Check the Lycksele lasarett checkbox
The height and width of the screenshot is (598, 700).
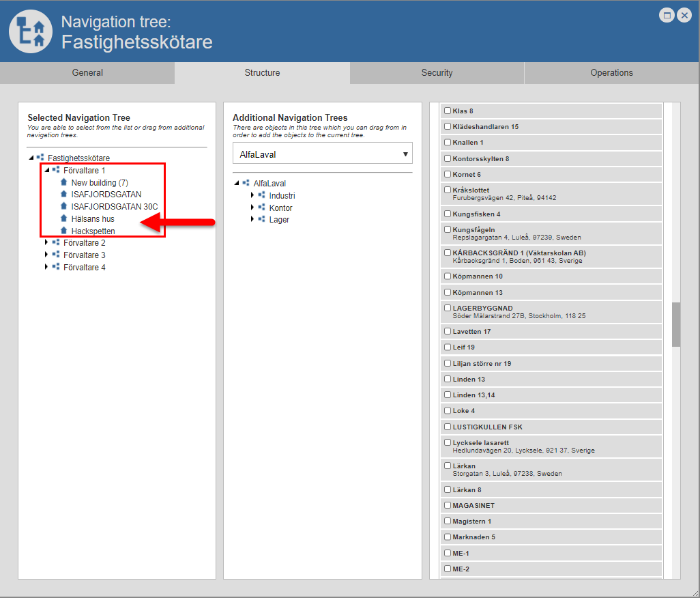pos(448,442)
